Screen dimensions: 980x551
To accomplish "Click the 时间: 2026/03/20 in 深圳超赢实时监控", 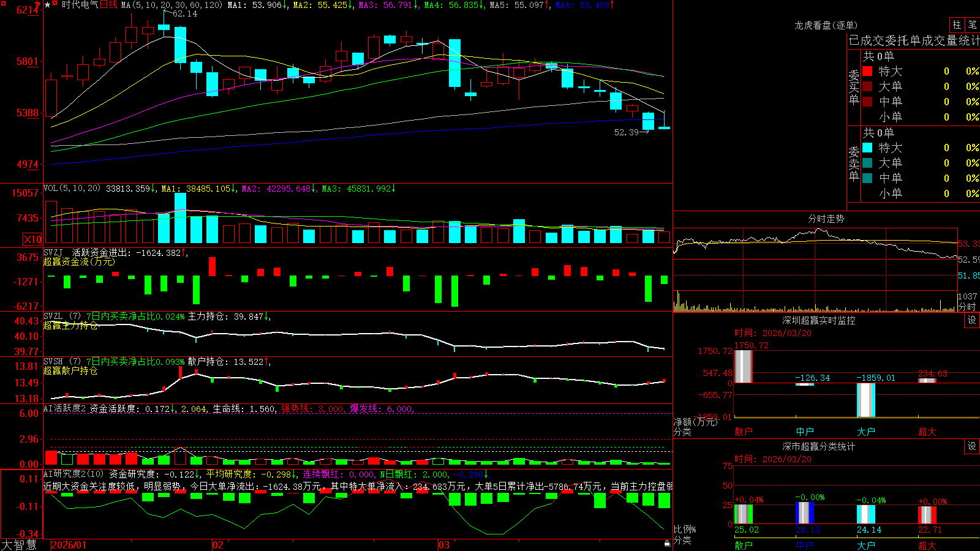I will (773, 333).
